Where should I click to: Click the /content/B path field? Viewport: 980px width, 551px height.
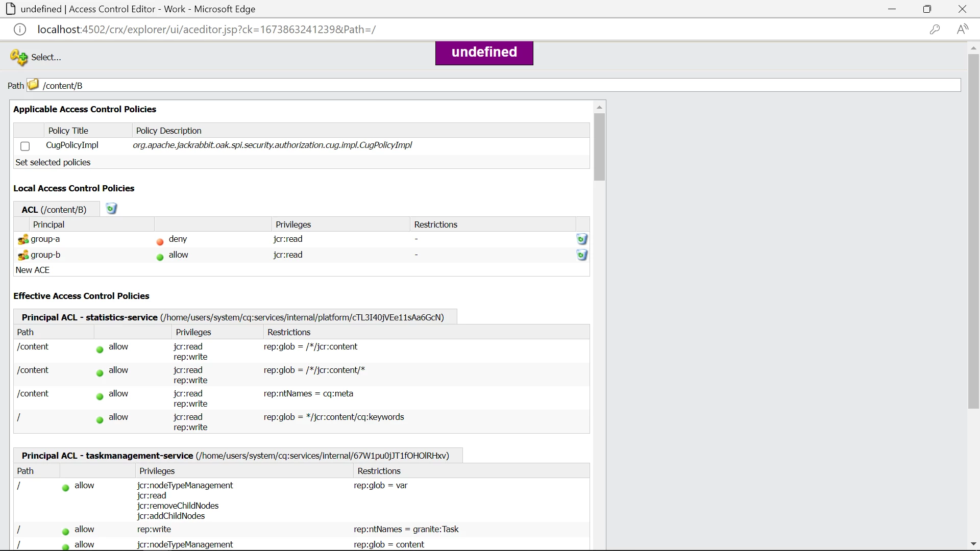(x=500, y=86)
